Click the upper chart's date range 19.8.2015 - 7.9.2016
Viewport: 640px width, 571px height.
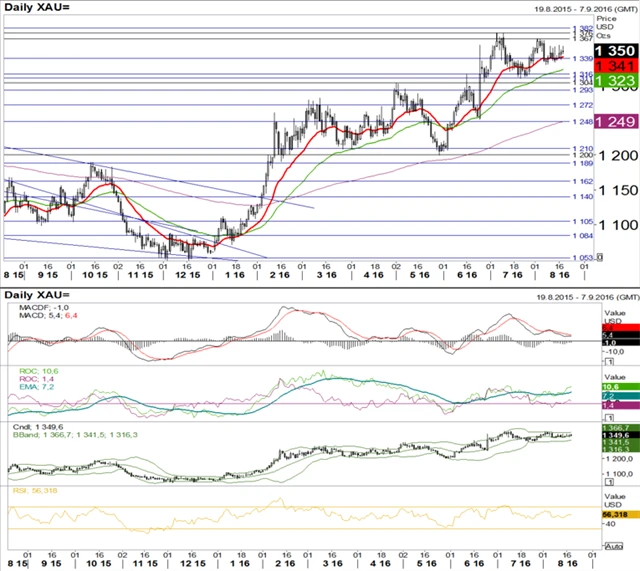click(x=578, y=9)
